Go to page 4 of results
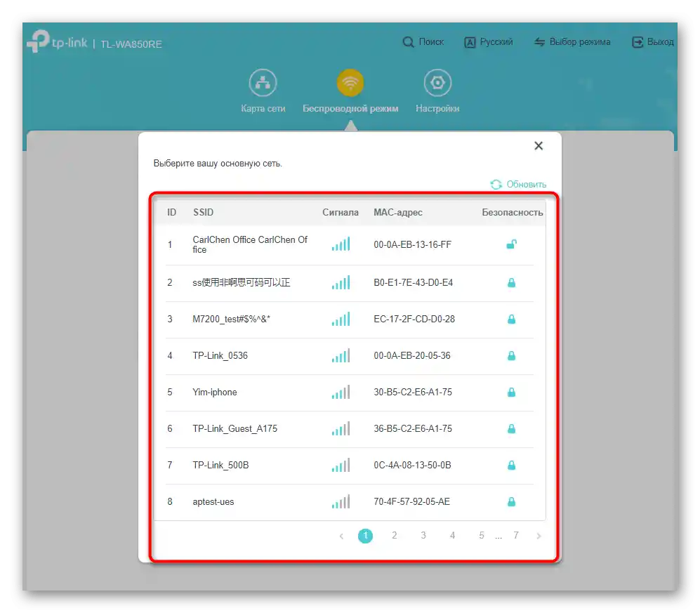This screenshot has width=700, height=613. point(452,535)
